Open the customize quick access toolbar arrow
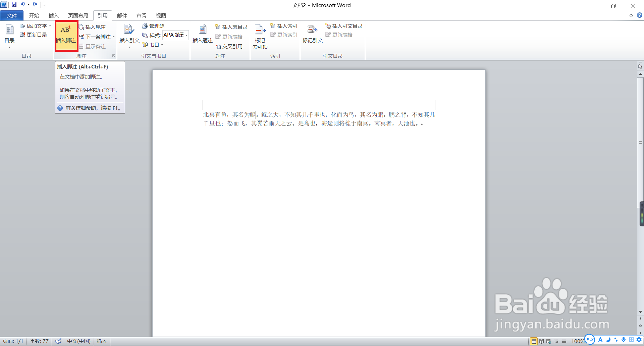The image size is (644, 346). [x=44, y=5]
